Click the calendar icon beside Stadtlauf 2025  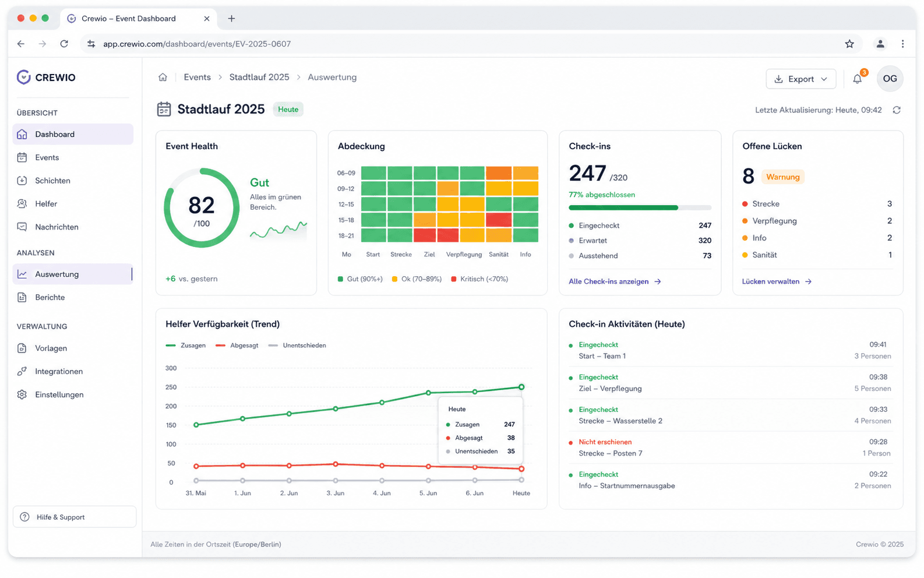click(164, 109)
